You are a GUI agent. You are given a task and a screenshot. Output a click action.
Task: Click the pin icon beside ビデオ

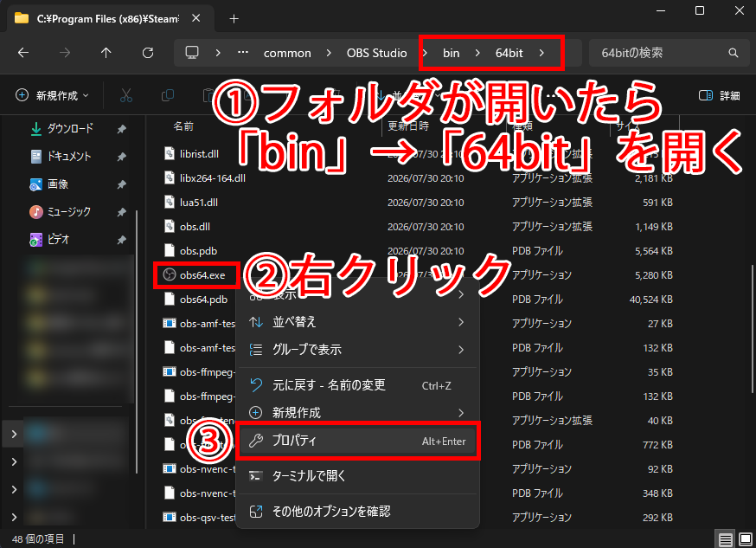(x=121, y=239)
